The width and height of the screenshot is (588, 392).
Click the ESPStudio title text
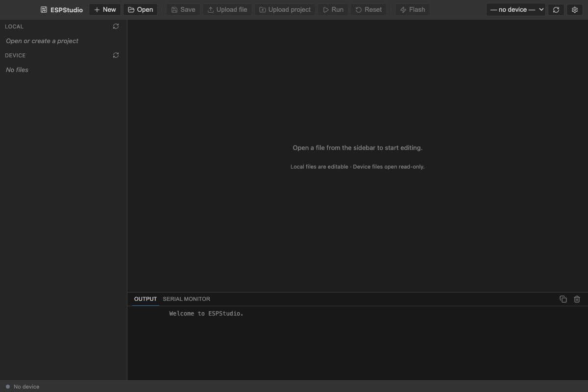point(67,10)
